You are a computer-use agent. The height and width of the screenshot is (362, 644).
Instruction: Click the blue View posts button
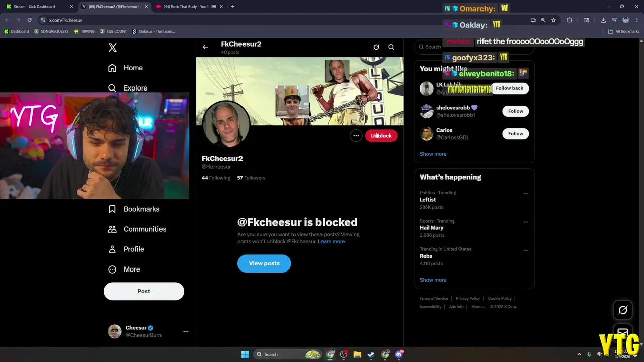264,263
